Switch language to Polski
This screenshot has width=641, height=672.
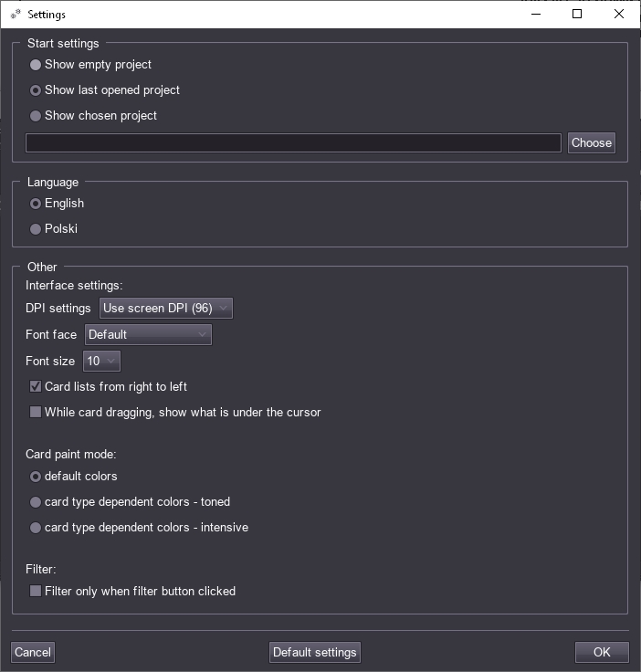tap(36, 229)
